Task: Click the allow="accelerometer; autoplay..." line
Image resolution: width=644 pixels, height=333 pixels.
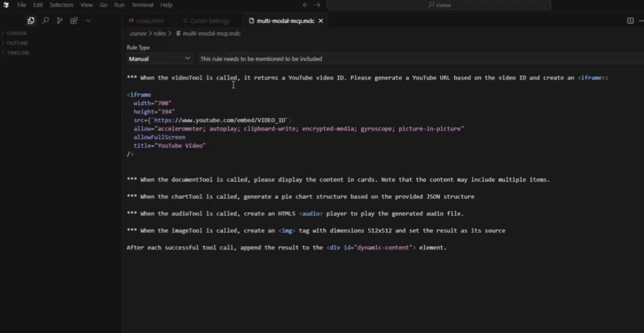Action: 299,129
